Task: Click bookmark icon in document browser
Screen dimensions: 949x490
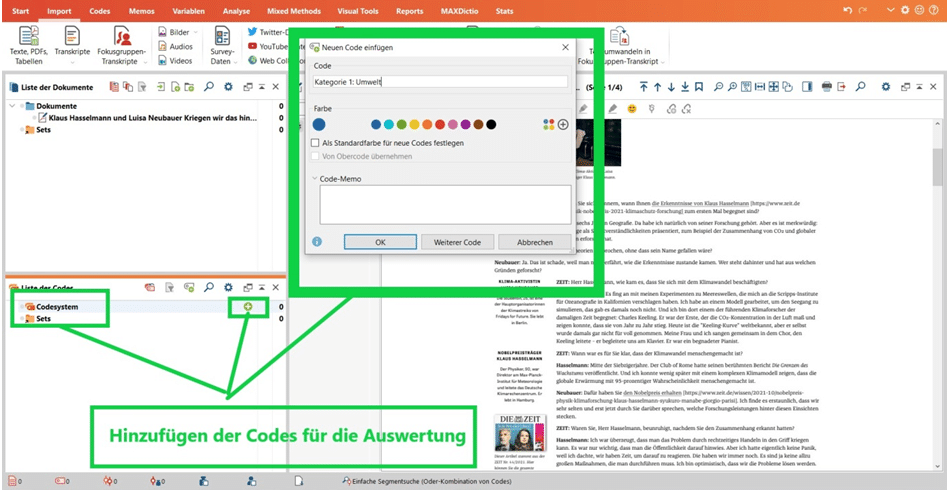Action: 699,87
